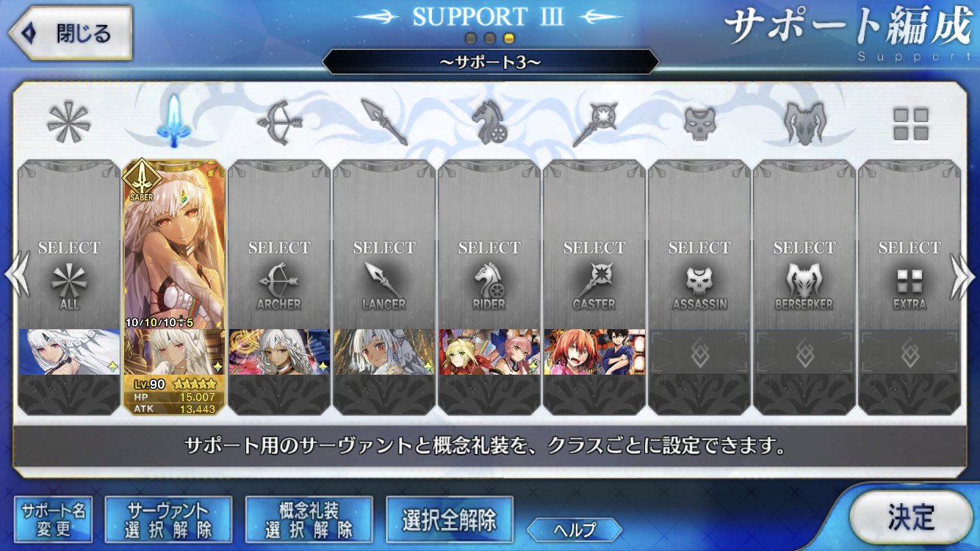
Task: Open the empty Assassin craft essence slot
Action: (699, 352)
